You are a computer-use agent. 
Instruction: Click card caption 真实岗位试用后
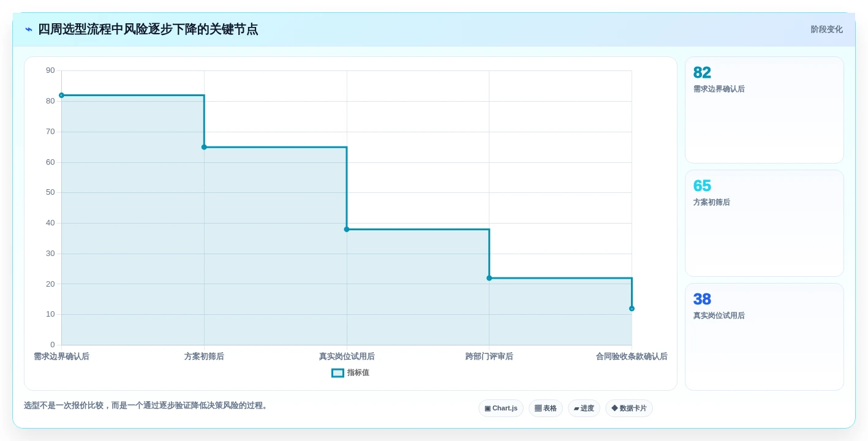pyautogui.click(x=719, y=315)
